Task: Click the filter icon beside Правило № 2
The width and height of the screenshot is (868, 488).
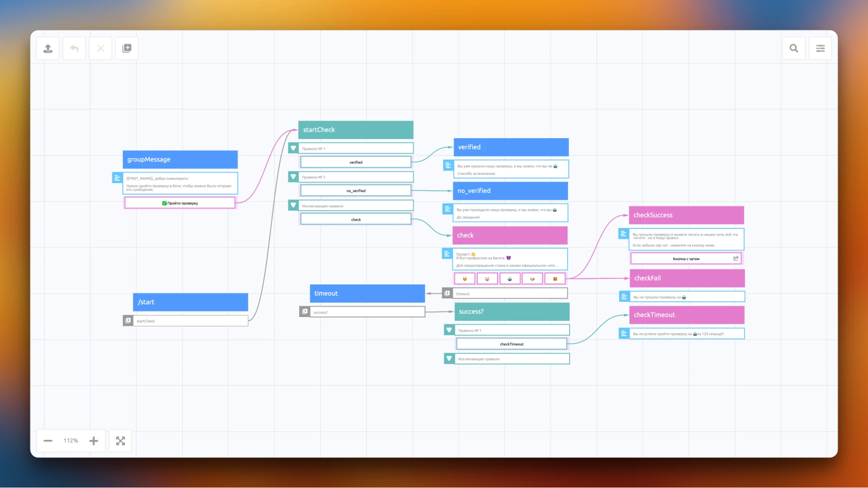Action: tap(293, 177)
